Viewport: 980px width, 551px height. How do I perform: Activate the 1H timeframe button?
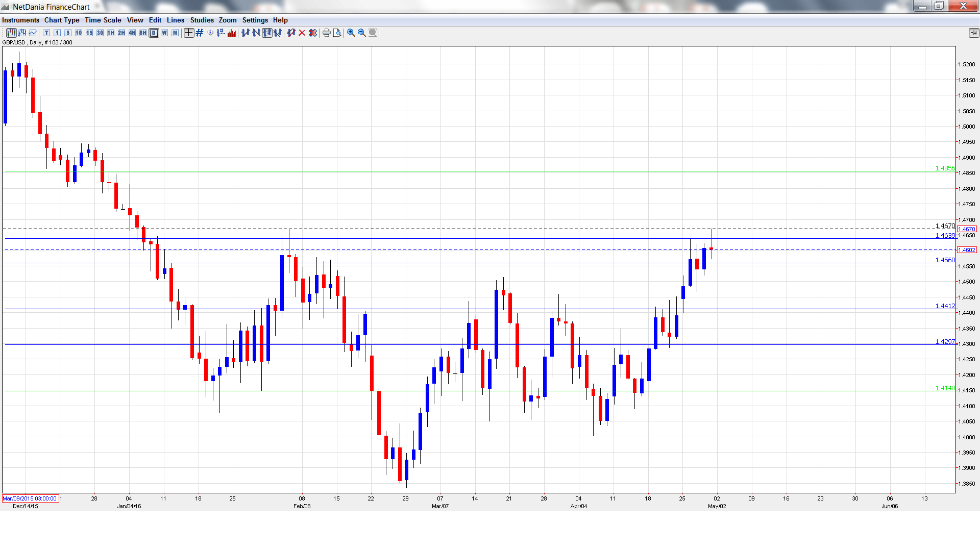[110, 33]
